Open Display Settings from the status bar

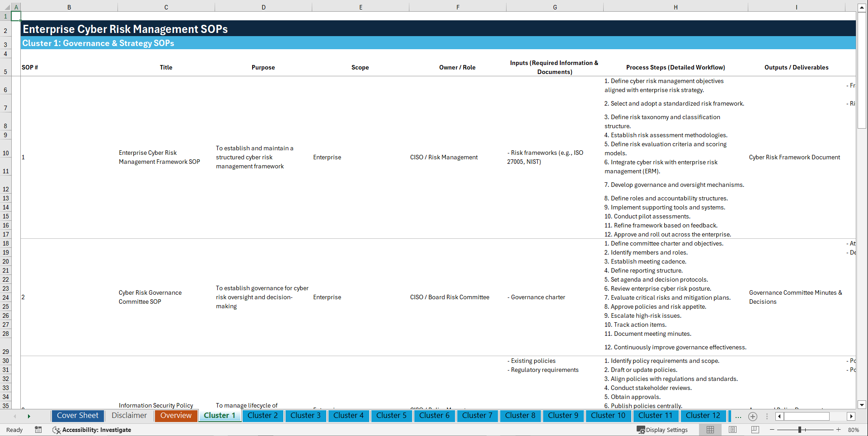point(662,430)
